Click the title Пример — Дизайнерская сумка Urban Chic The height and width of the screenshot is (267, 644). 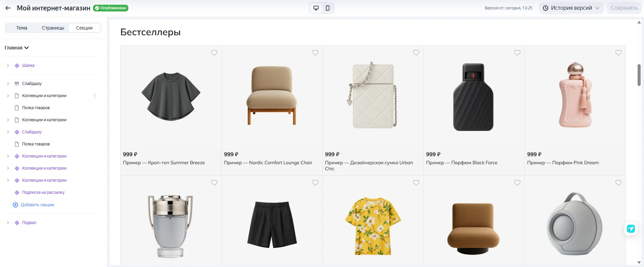pyautogui.click(x=369, y=166)
